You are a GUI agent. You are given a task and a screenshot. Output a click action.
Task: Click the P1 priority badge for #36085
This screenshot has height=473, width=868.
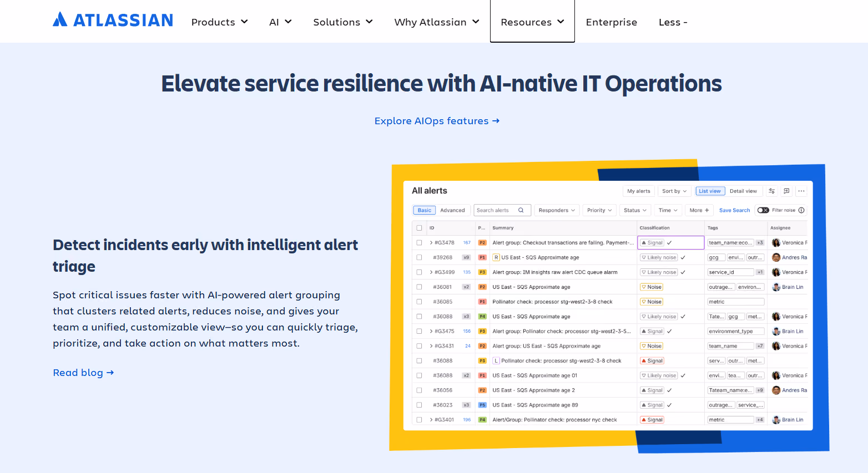482,302
